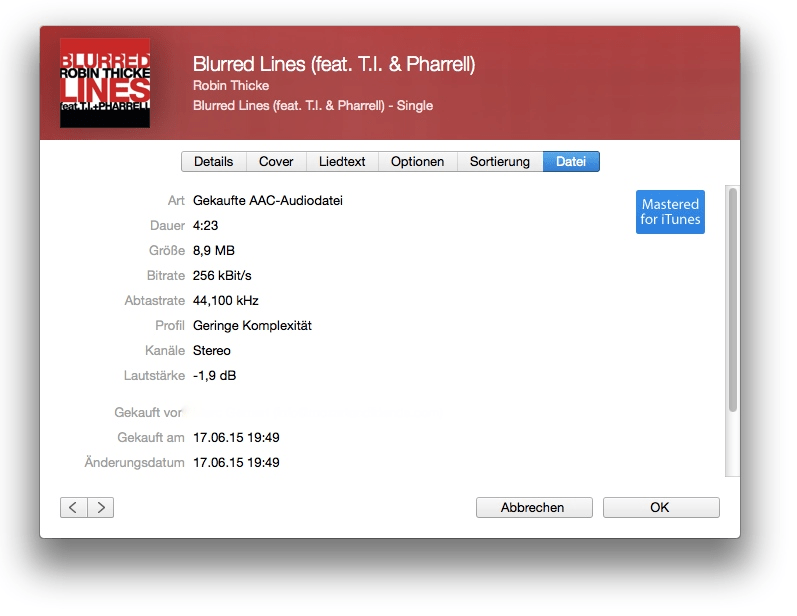Screen dimensions: 797x616
Task: Click the bitrate value 256 kBit/s
Action: coord(222,275)
